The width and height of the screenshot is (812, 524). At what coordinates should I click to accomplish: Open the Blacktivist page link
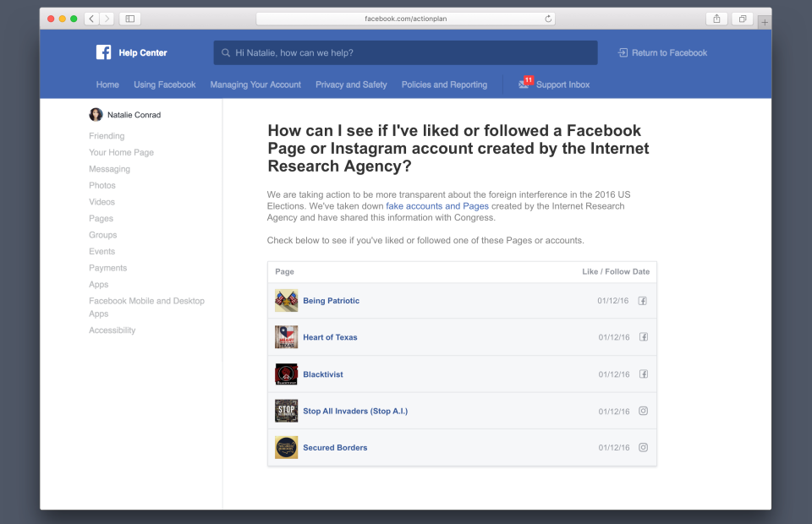322,374
